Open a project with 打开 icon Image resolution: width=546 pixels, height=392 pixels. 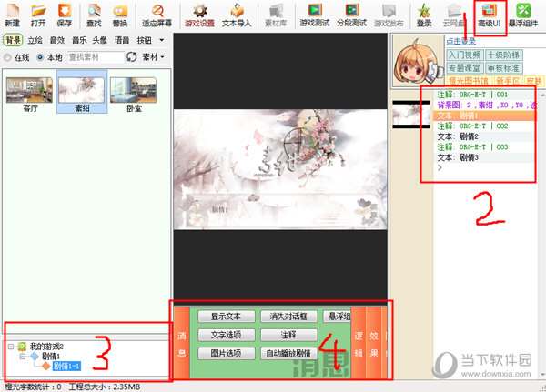click(x=38, y=15)
